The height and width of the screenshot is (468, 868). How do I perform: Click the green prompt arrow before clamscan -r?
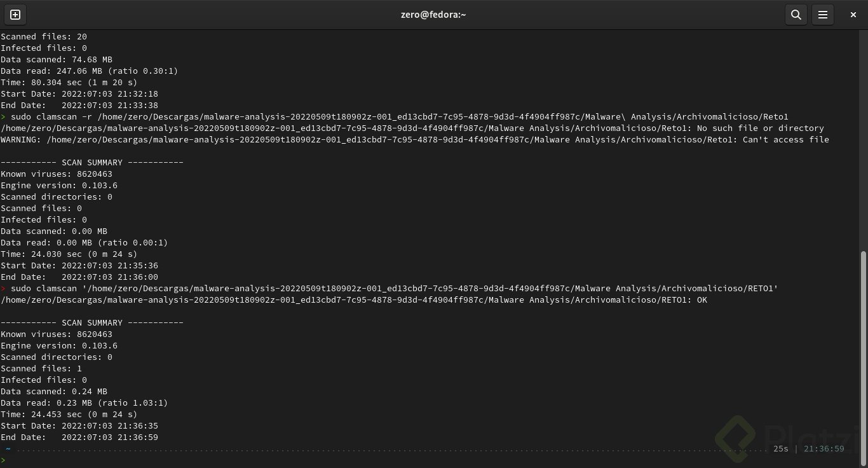3,117
